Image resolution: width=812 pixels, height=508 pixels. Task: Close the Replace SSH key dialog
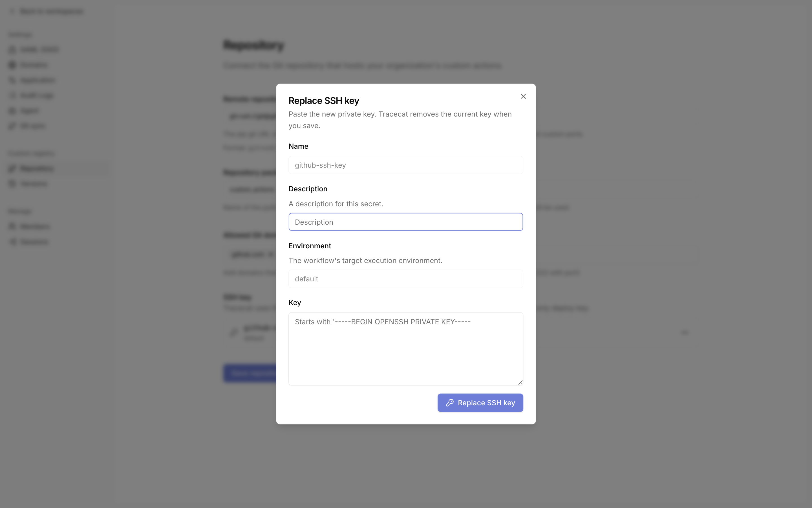pos(523,97)
